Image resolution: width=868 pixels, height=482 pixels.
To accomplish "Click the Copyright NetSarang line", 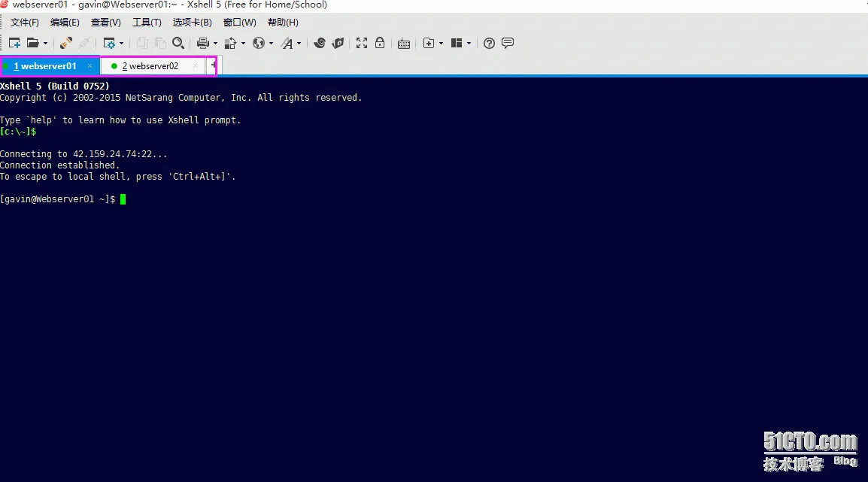I will (x=181, y=98).
